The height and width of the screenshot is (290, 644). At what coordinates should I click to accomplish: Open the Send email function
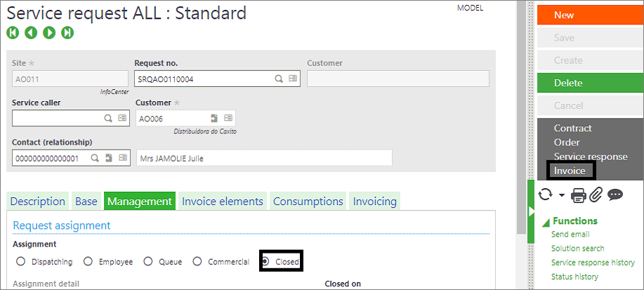570,234
